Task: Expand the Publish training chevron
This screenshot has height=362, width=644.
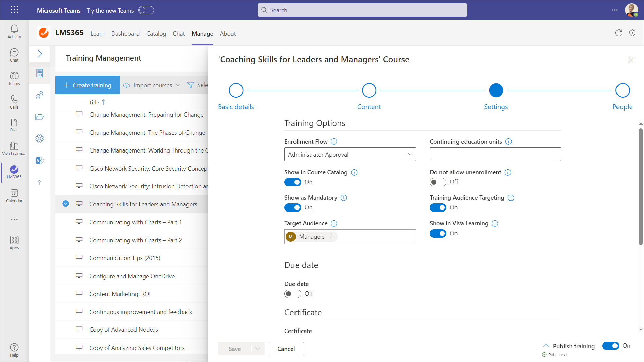Action: click(x=546, y=346)
